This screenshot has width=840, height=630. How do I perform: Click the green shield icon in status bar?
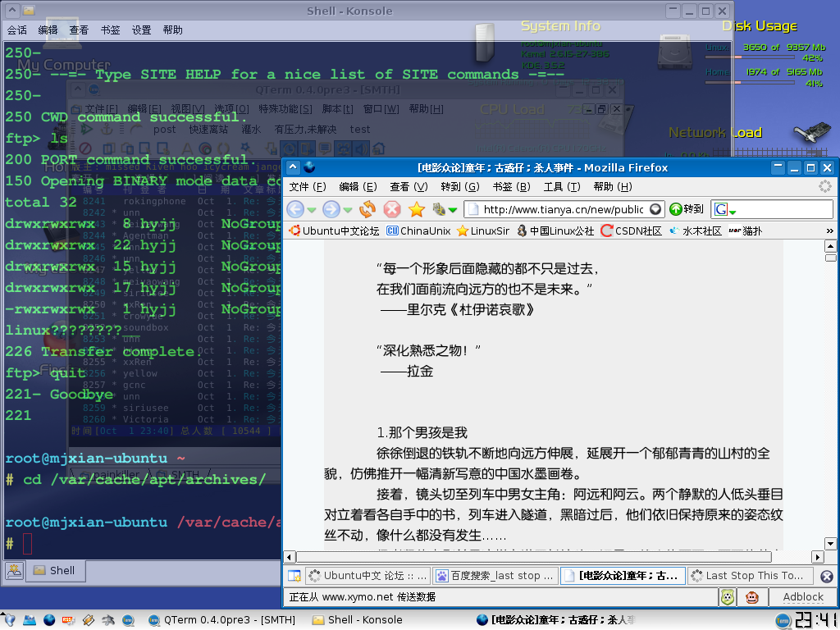click(x=727, y=597)
